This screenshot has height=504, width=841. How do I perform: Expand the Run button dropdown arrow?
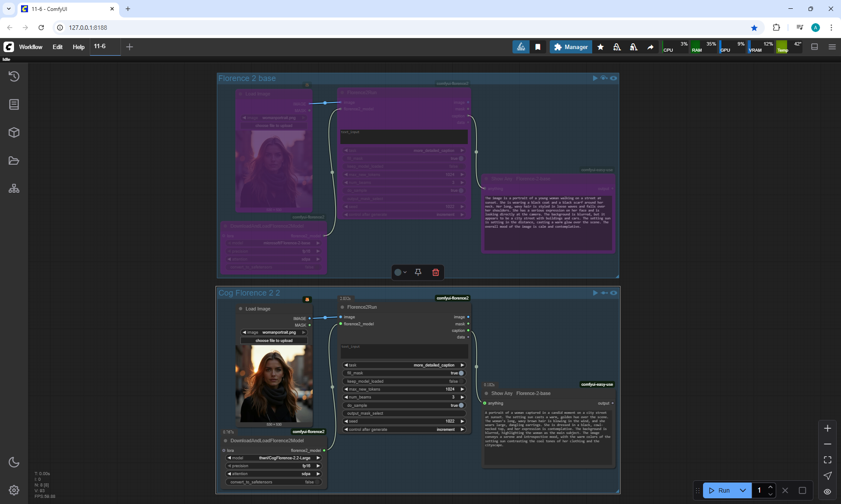(743, 490)
